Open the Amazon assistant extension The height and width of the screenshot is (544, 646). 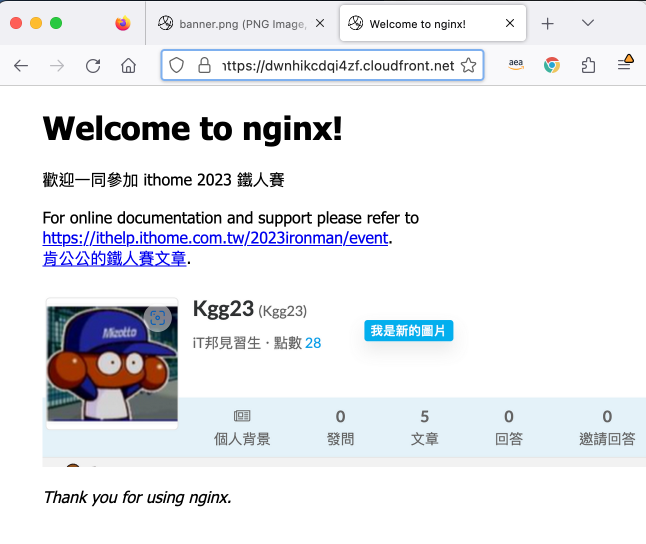516,65
